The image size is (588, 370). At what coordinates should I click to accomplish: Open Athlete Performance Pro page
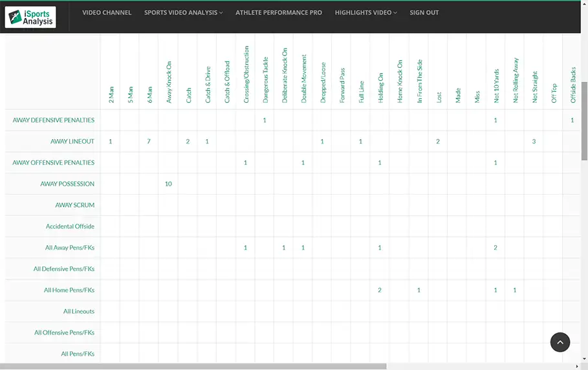tap(279, 13)
